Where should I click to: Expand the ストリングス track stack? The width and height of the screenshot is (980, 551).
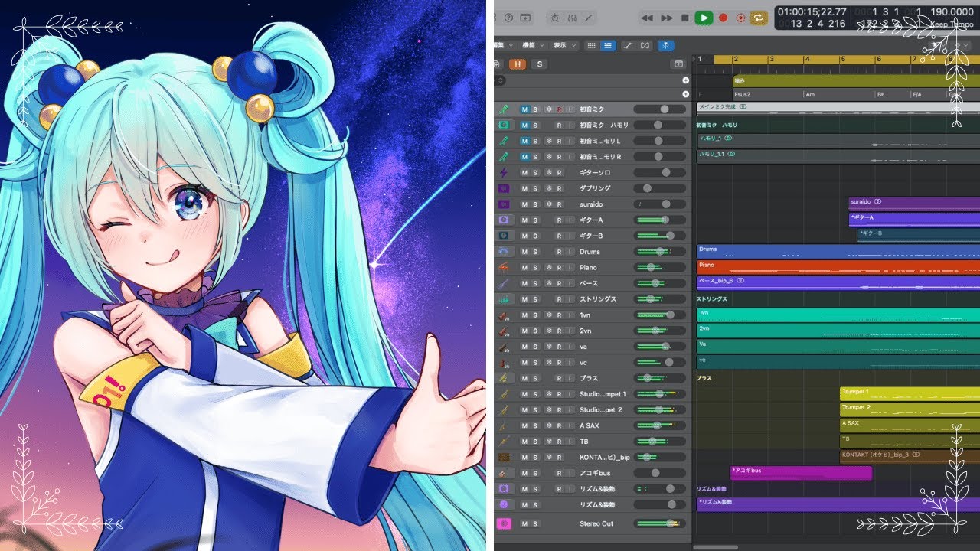tap(504, 299)
